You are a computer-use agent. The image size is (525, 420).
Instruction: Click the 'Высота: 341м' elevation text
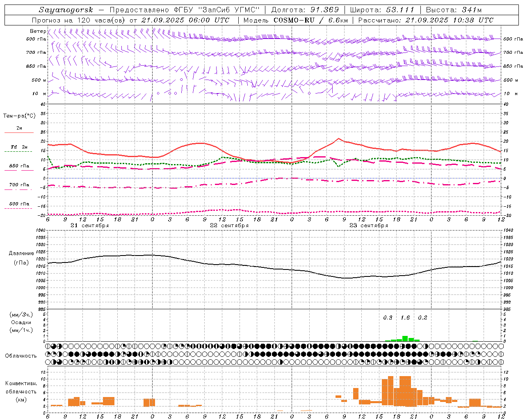pyautogui.click(x=454, y=10)
